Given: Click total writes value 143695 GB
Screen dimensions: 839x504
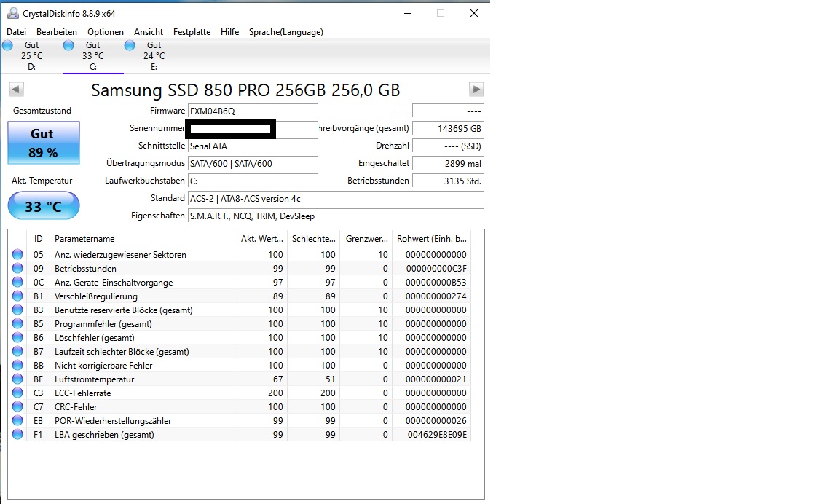Looking at the screenshot, I should coord(449,128).
